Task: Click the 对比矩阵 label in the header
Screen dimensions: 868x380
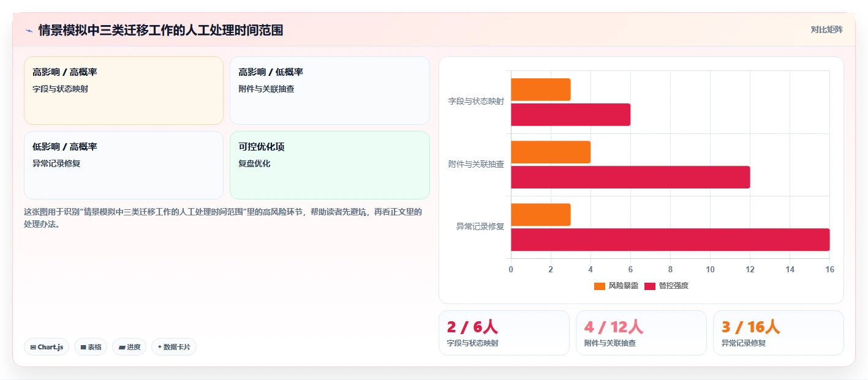Action: (826, 29)
